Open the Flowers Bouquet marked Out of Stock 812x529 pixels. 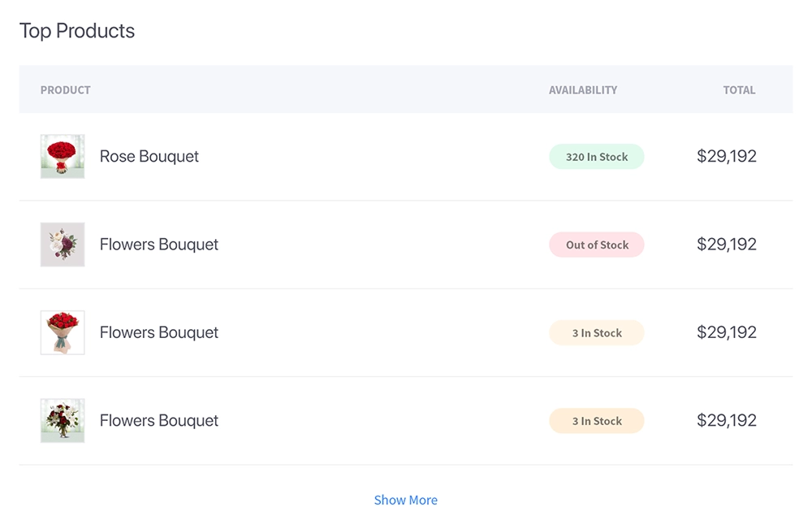(x=159, y=245)
